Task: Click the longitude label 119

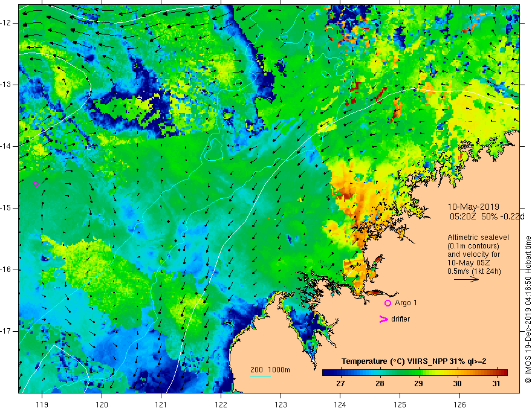Action: point(42,404)
